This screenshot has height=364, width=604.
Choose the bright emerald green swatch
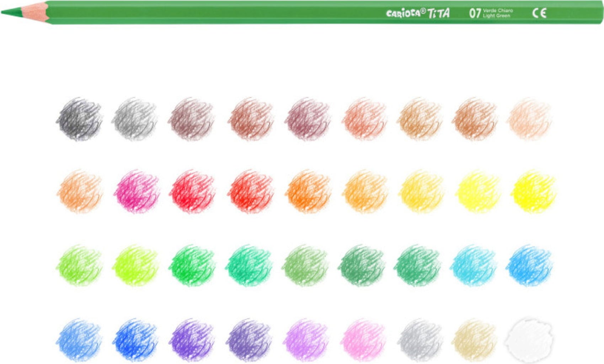point(192,265)
